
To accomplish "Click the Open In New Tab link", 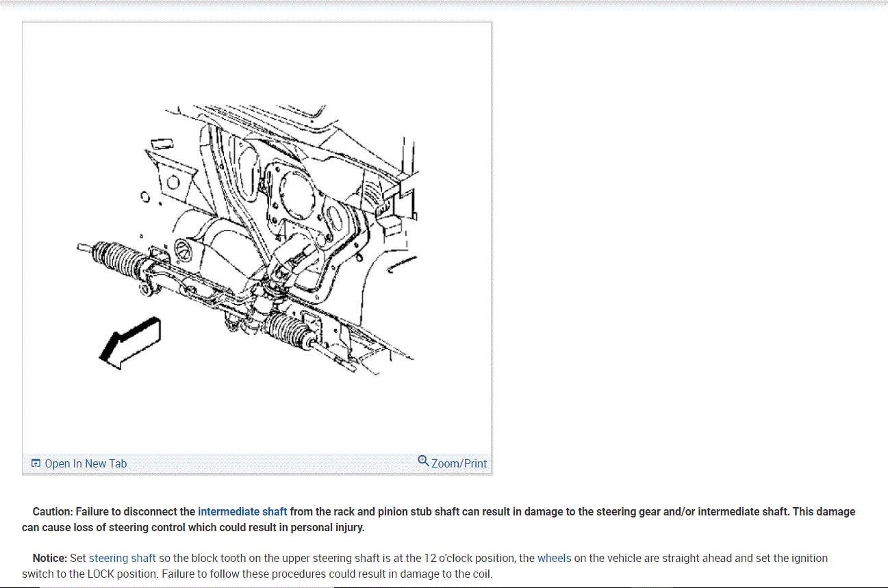I will click(x=86, y=463).
